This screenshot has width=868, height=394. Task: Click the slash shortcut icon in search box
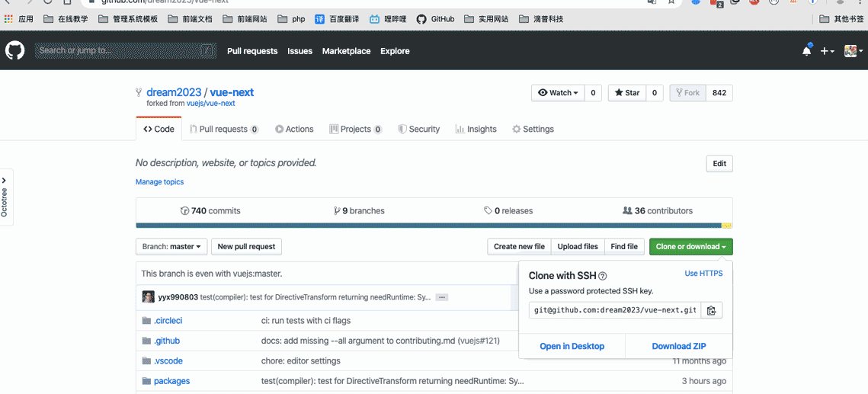(207, 51)
